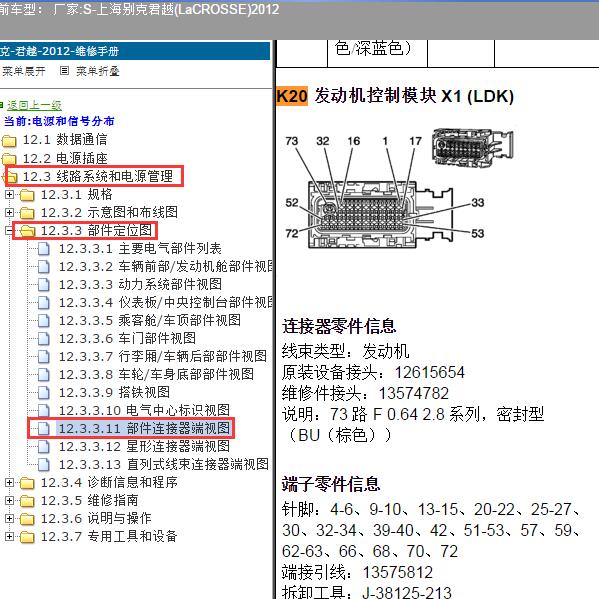Open 12.3.3.10 电气中心标识视图
This screenshot has height=599, width=599.
(144, 410)
